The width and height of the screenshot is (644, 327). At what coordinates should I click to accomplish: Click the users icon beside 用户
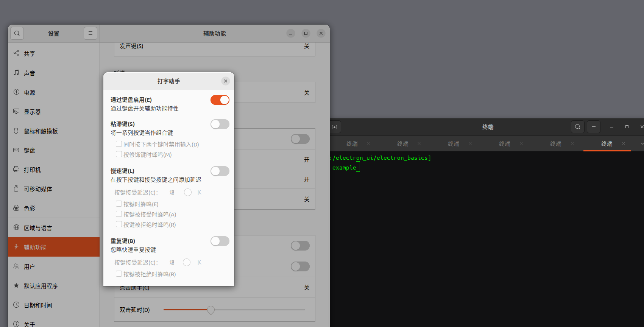(x=16, y=266)
